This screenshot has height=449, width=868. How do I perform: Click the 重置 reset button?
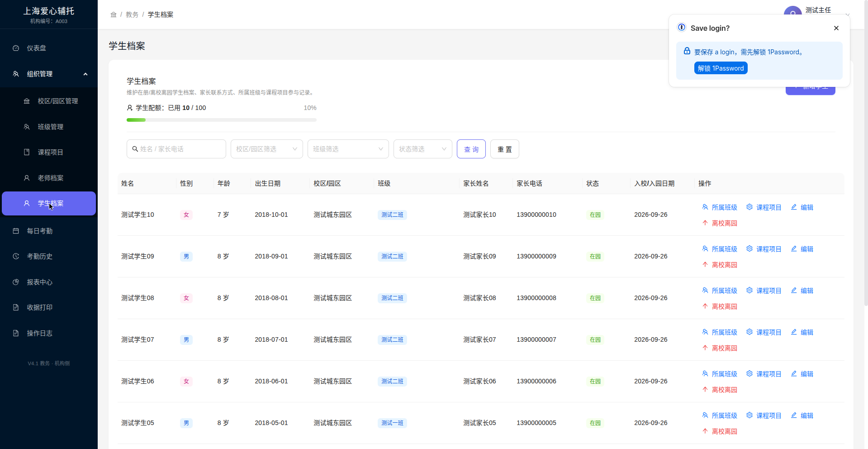[505, 149]
